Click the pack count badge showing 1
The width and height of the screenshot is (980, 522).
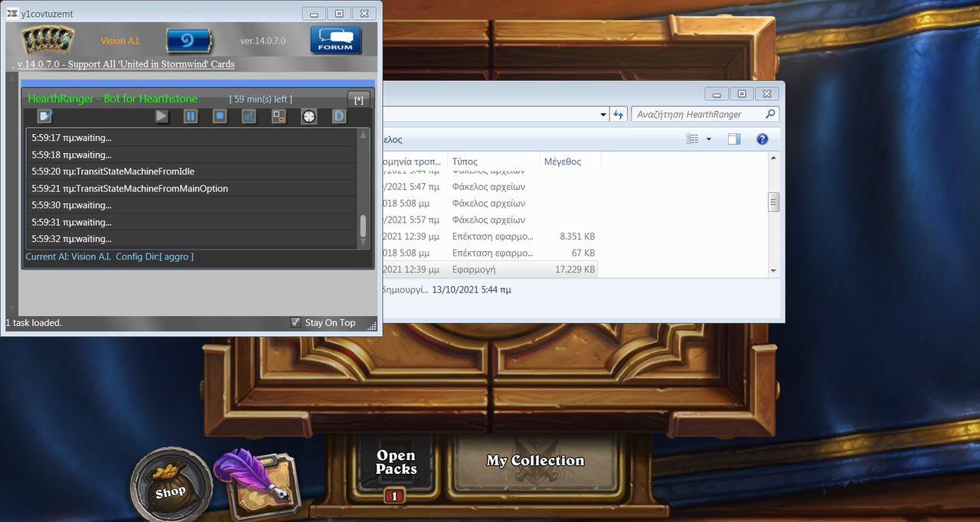coord(394,496)
